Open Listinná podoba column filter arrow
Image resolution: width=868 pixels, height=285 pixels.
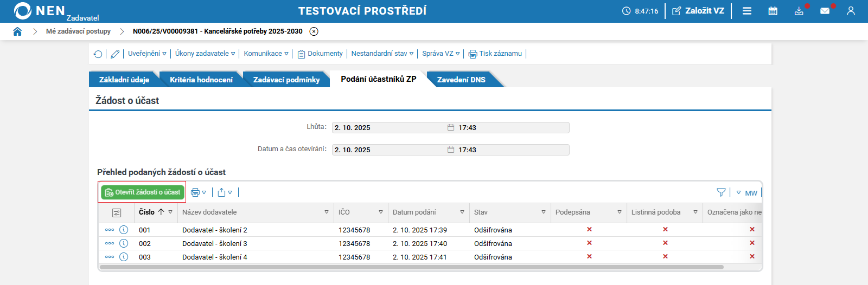pyautogui.click(x=695, y=212)
